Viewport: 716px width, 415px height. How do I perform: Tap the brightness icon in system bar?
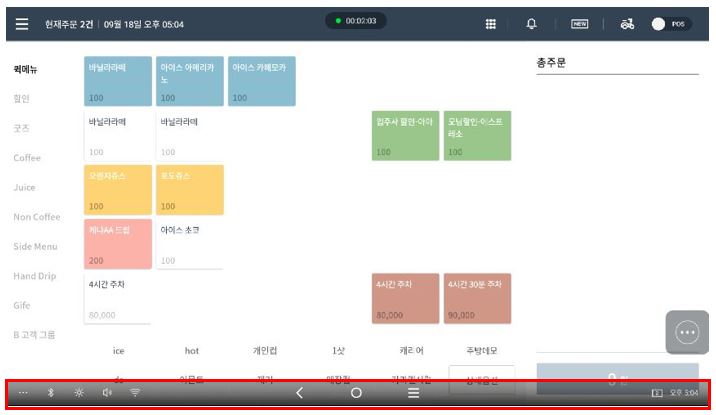coord(79,393)
